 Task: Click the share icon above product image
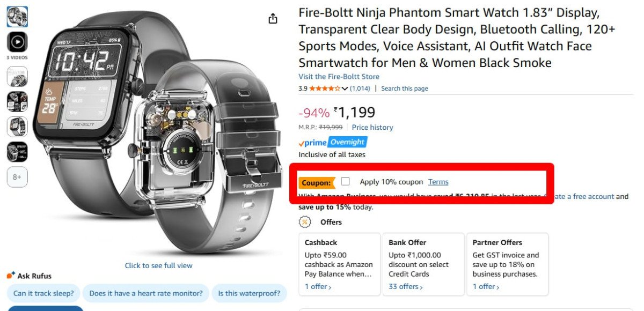tap(273, 19)
